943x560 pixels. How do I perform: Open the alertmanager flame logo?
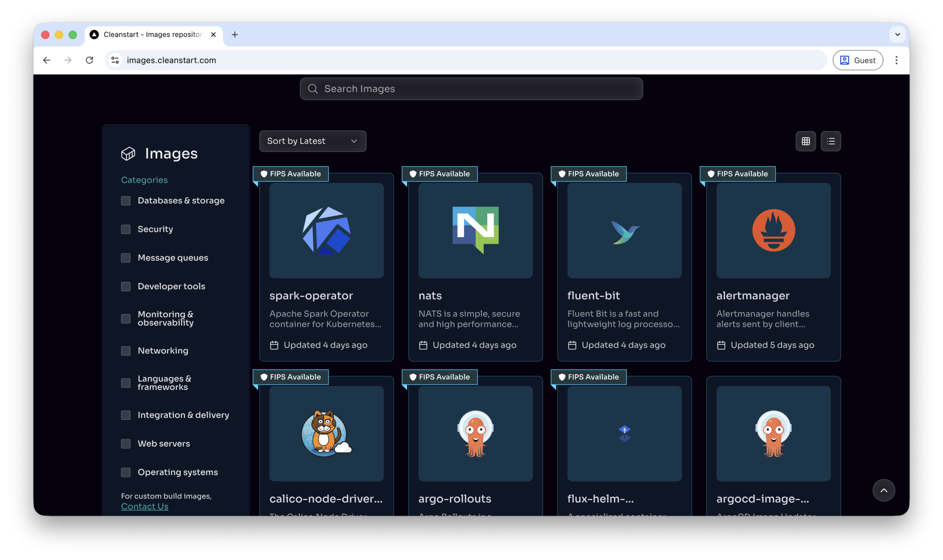pyautogui.click(x=774, y=231)
